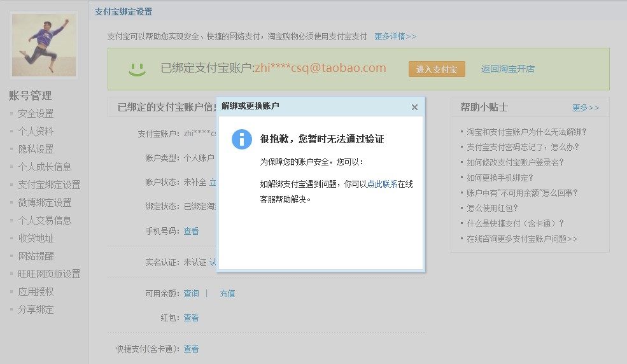Click the 帮助小贴士 panel title
Viewport: 627px width, 364px height.
pos(484,107)
